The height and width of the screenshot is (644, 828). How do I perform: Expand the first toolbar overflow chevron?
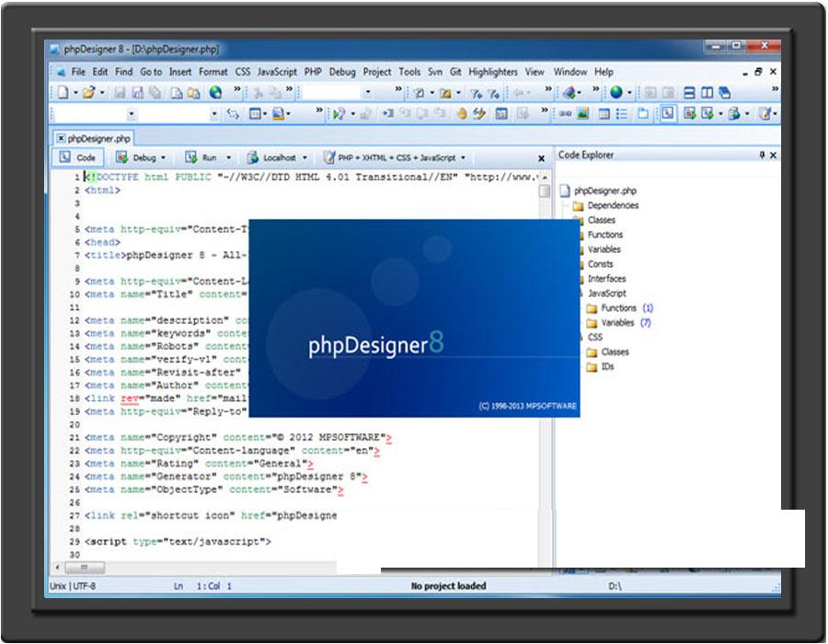237,88
